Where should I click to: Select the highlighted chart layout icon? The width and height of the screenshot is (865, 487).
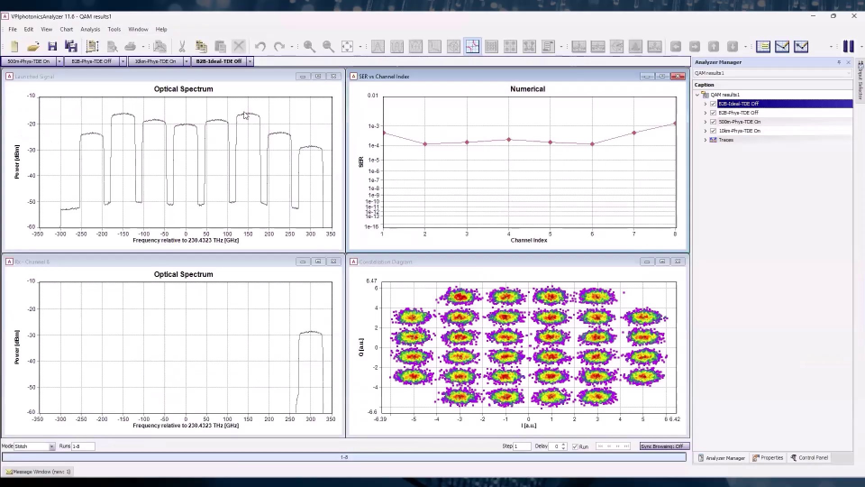point(472,46)
